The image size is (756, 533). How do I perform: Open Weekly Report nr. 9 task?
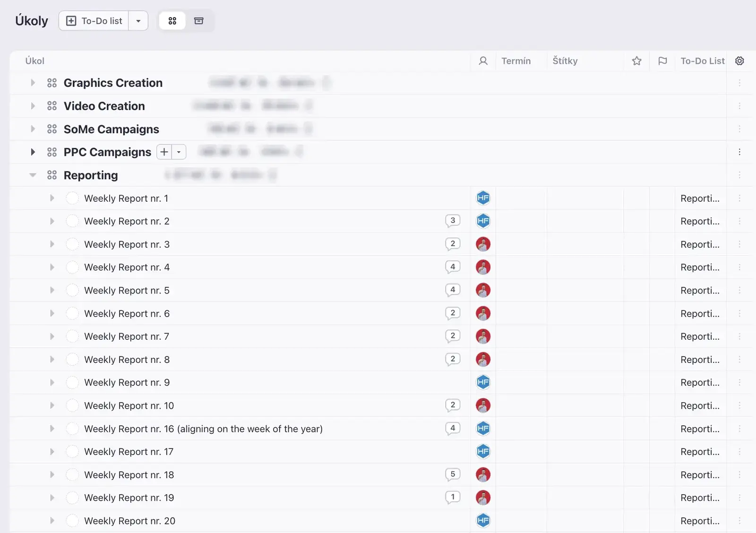point(127,382)
